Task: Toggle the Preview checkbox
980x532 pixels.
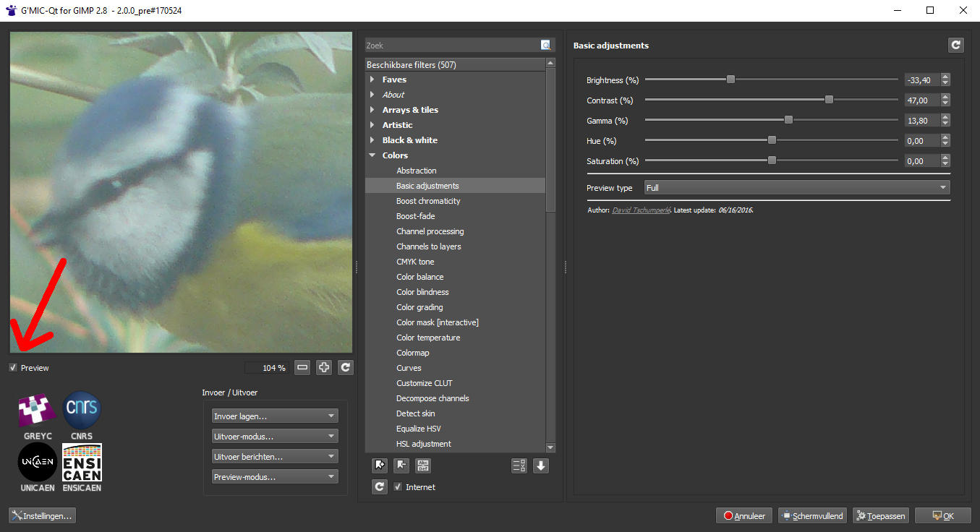Action: tap(13, 368)
